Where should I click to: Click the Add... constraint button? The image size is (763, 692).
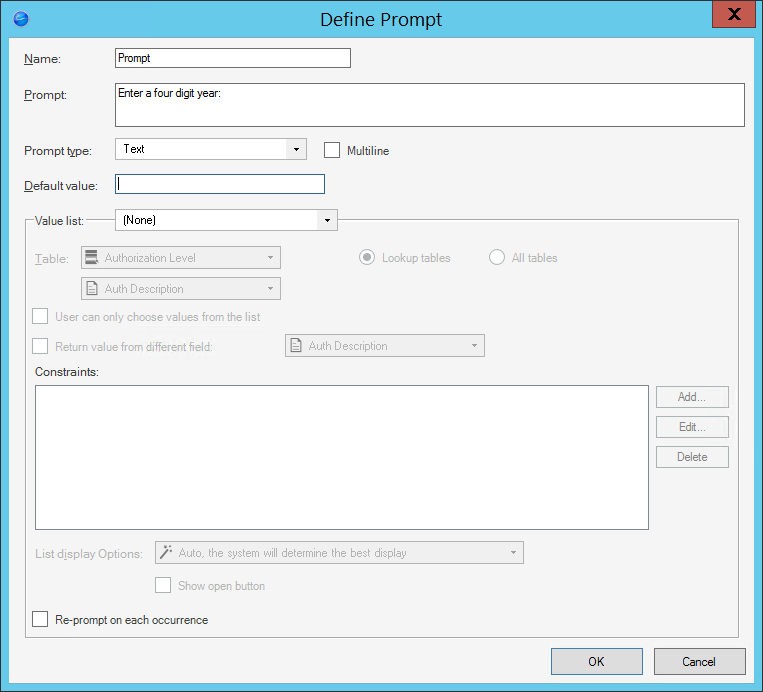(x=692, y=397)
